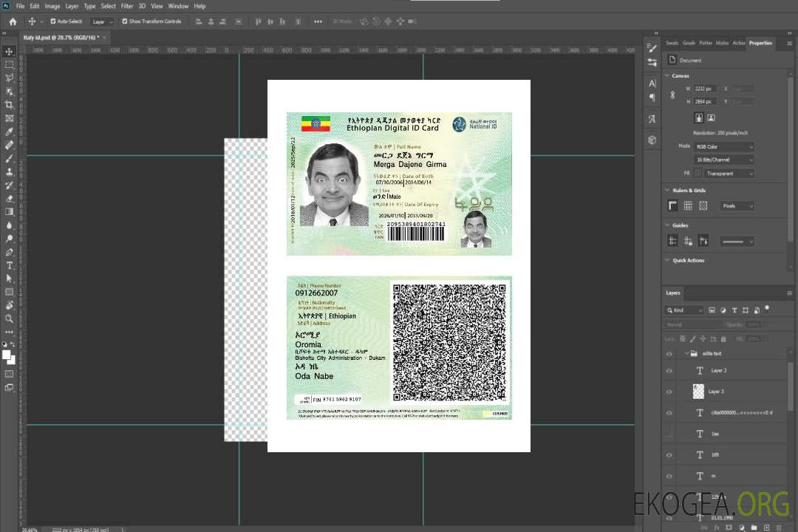The height and width of the screenshot is (532, 798).
Task: Select the Eraser tool
Action: 9,199
